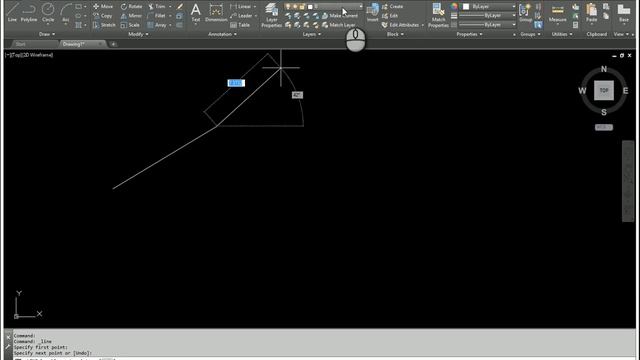The width and height of the screenshot is (640, 360).
Task: Click Edit Attributes button
Action: click(400, 25)
